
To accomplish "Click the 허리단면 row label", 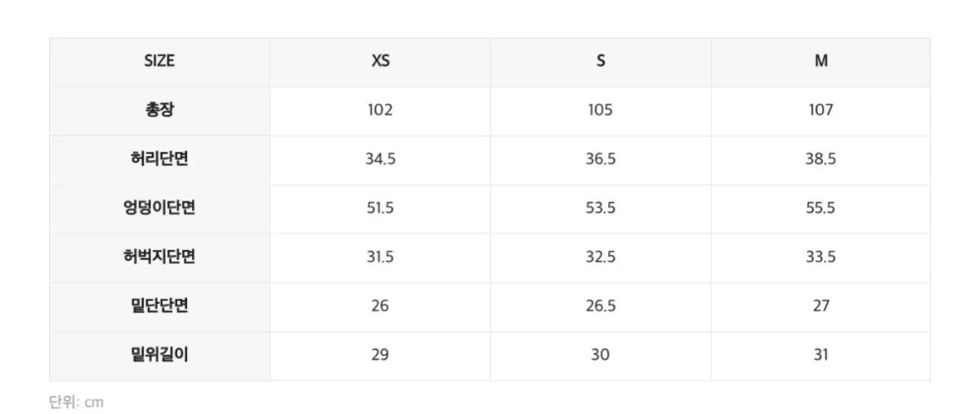I will [x=159, y=159].
